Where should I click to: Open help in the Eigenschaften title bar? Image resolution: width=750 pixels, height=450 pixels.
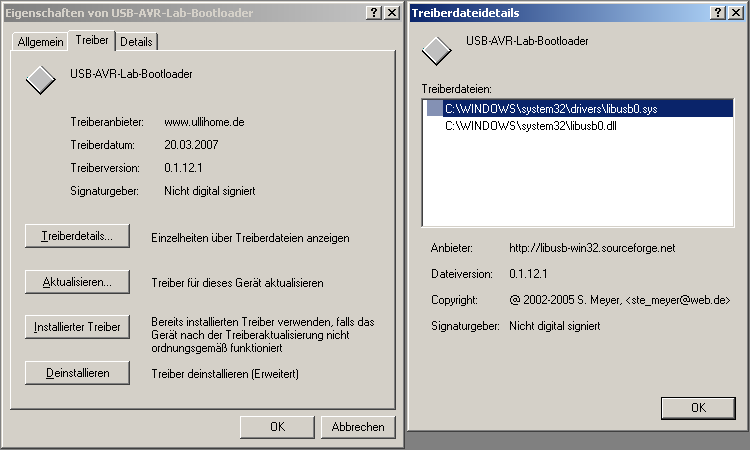coord(374,13)
